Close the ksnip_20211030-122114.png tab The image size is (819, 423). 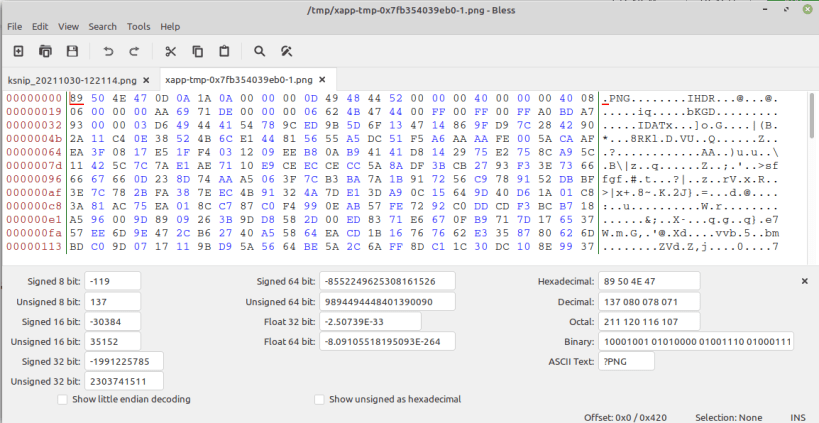click(x=146, y=80)
